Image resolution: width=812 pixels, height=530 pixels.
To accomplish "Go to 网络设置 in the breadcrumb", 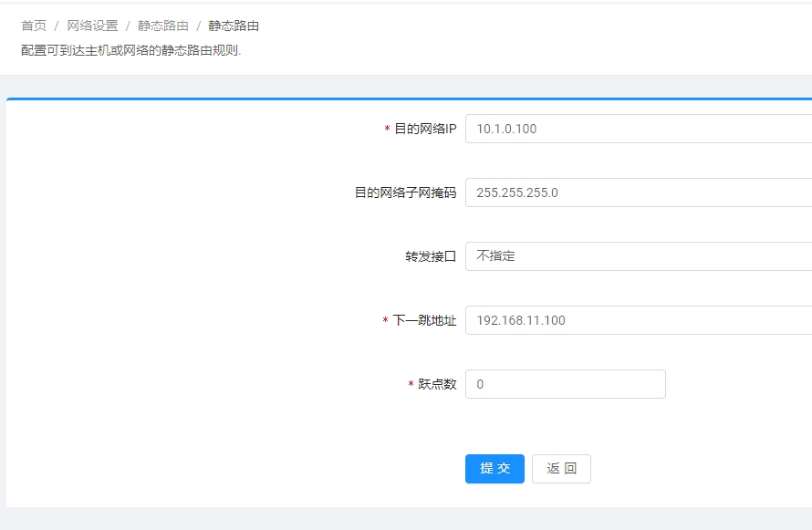I will pos(92,26).
